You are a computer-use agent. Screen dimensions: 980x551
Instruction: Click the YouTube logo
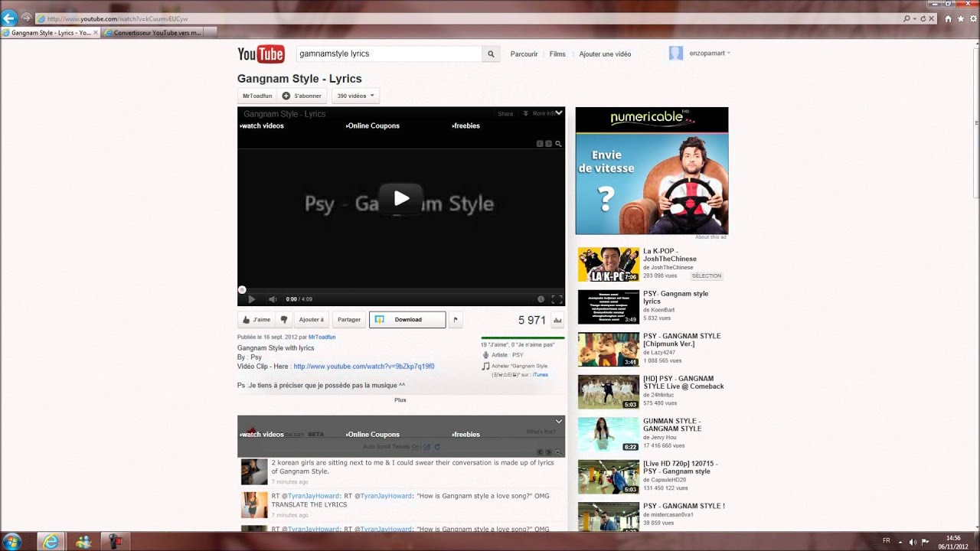[x=261, y=54]
